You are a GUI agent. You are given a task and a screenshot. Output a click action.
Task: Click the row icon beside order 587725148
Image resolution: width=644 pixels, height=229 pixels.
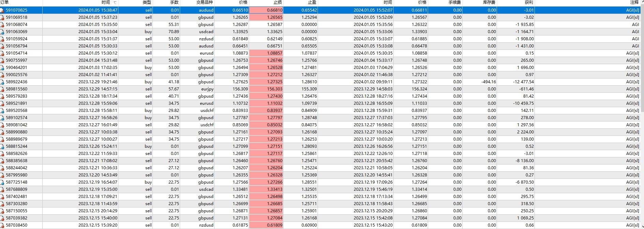pos(2,182)
